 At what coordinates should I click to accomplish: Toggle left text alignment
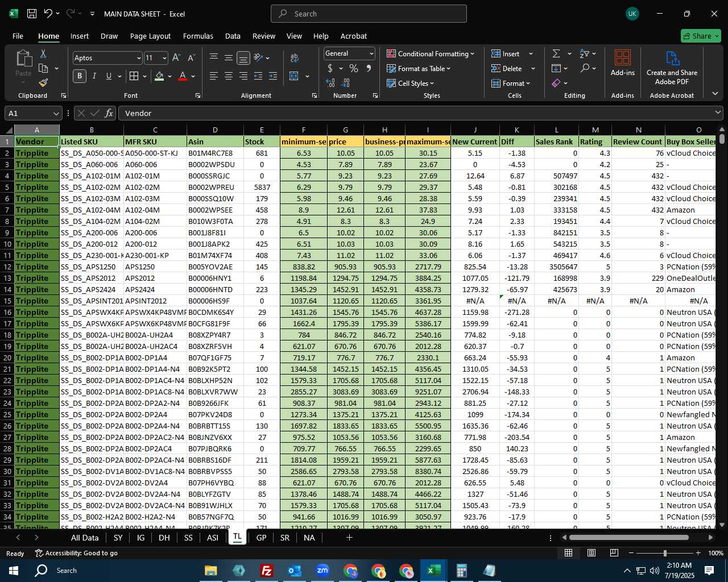click(x=214, y=76)
